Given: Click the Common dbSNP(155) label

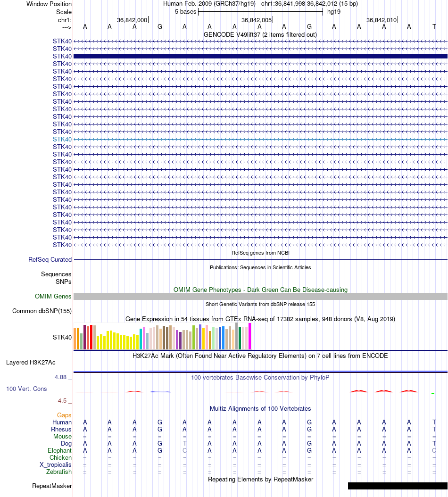Looking at the screenshot, I should point(42,311).
